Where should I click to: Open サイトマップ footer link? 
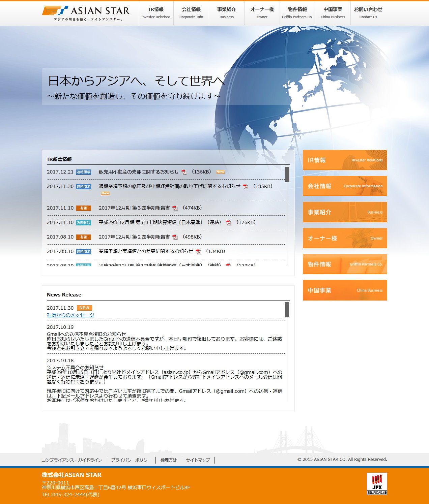point(198,460)
